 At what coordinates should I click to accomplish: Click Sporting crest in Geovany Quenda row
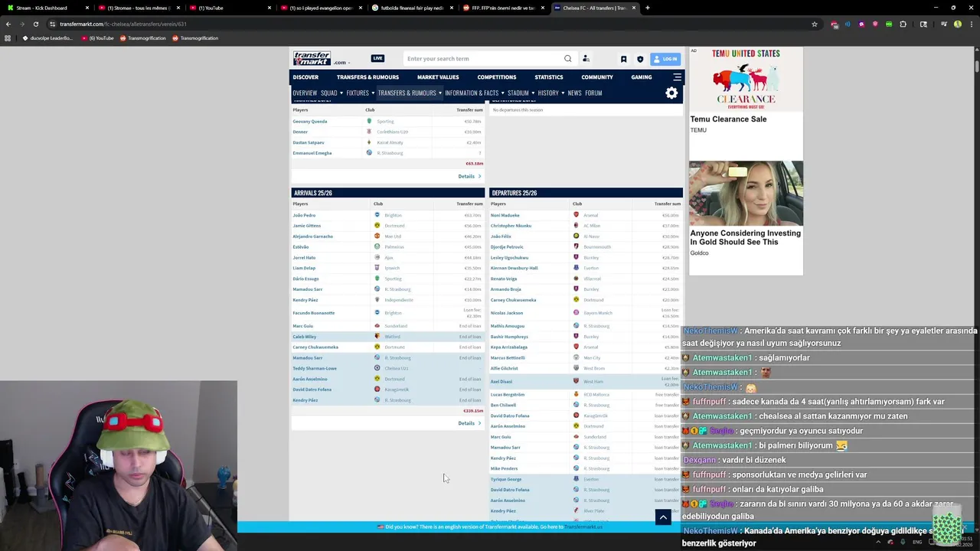click(x=369, y=121)
